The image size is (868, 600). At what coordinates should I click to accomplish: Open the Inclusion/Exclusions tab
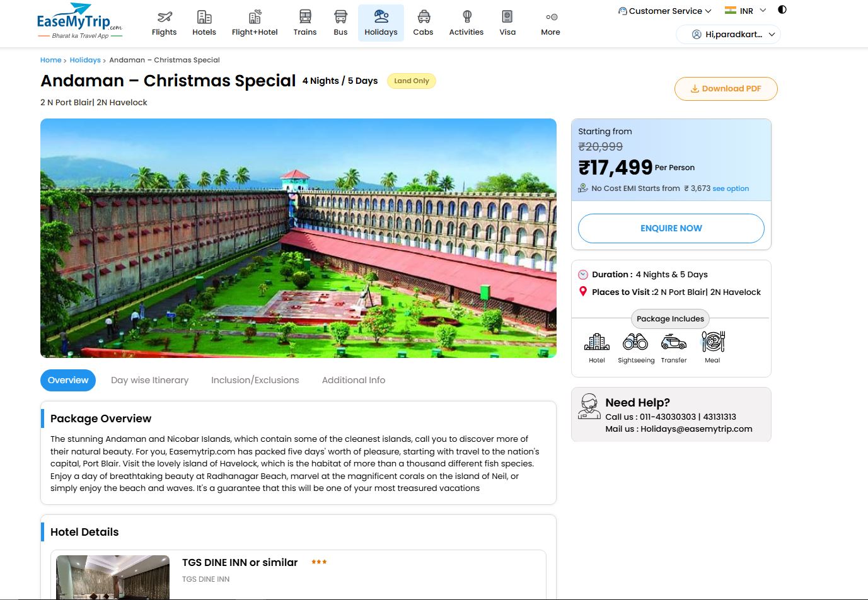coord(255,380)
